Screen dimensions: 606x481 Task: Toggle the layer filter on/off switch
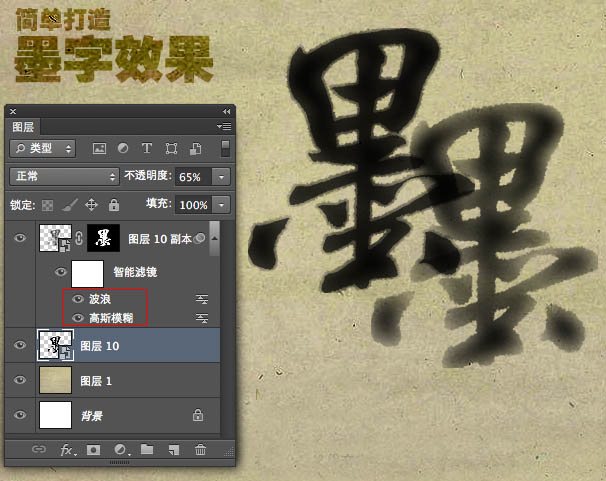click(225, 148)
